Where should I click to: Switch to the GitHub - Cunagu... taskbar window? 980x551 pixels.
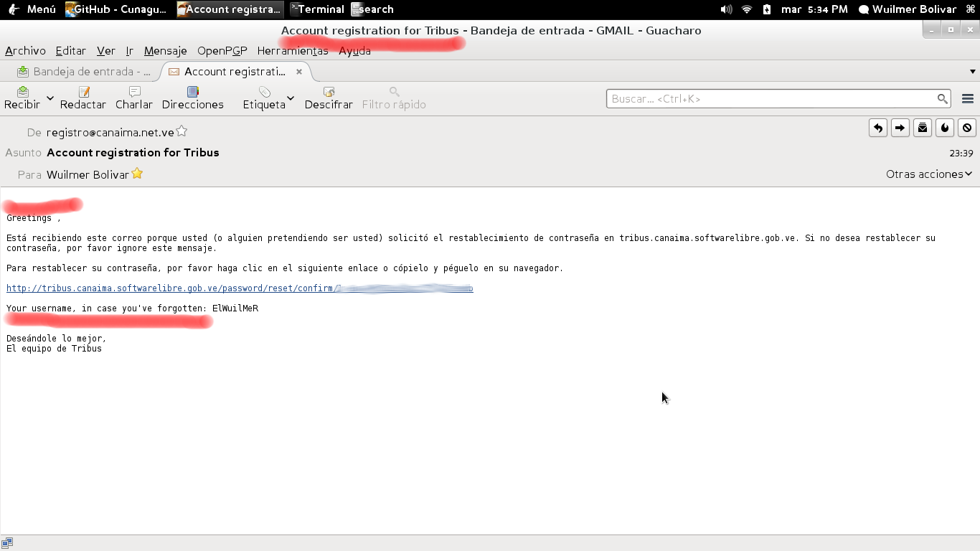click(116, 9)
